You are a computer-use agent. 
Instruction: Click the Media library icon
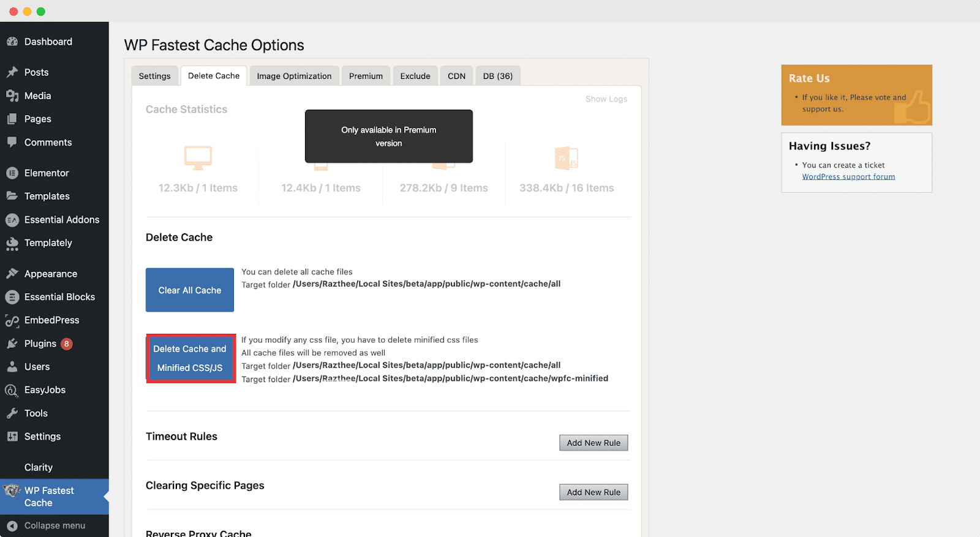click(12, 96)
